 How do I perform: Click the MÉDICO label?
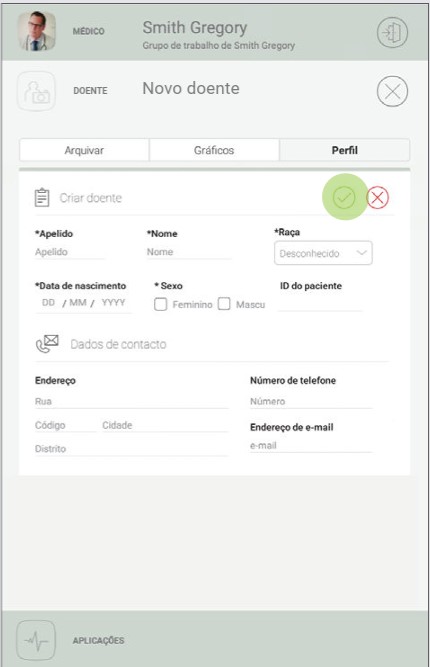point(88,31)
